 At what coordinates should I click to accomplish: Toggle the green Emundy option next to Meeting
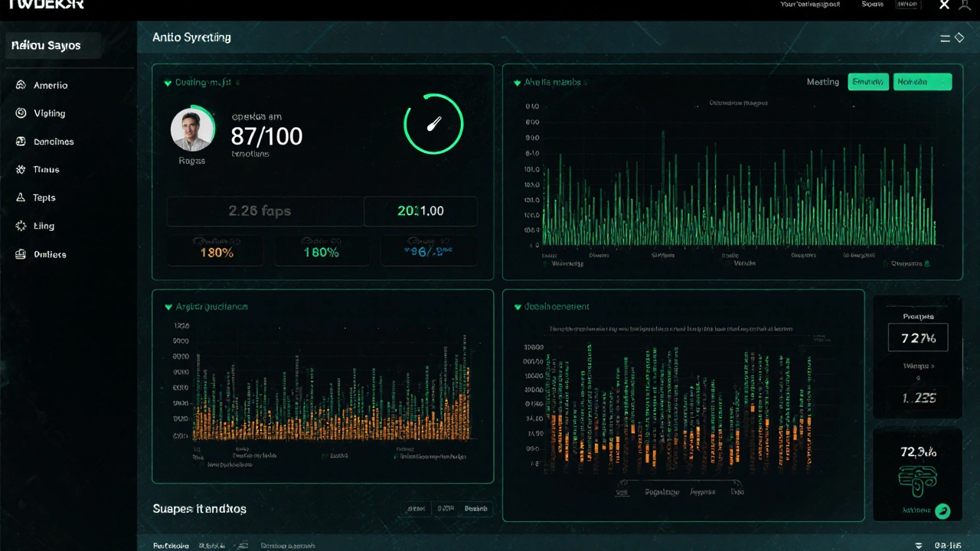point(868,82)
